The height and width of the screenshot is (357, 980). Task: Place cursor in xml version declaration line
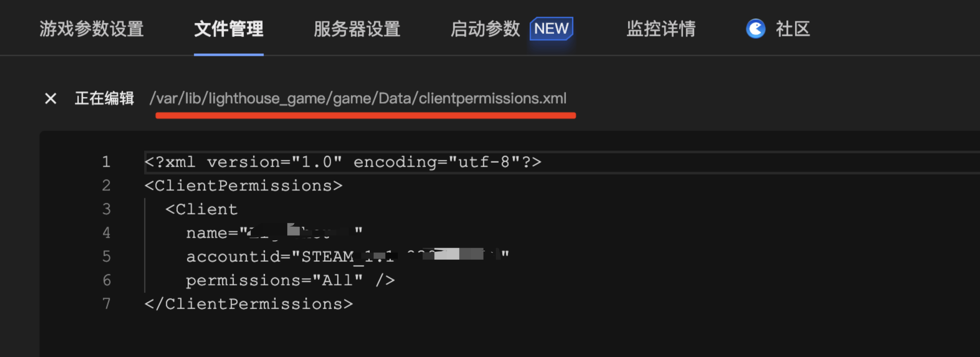(343, 162)
